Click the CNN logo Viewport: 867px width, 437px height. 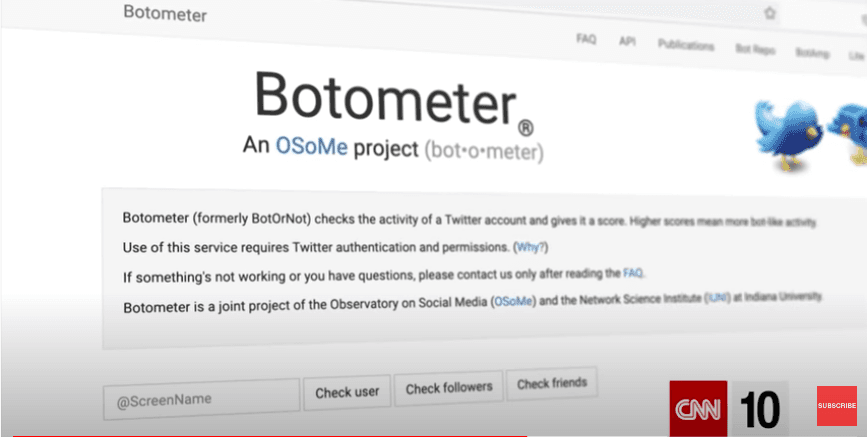(x=698, y=409)
